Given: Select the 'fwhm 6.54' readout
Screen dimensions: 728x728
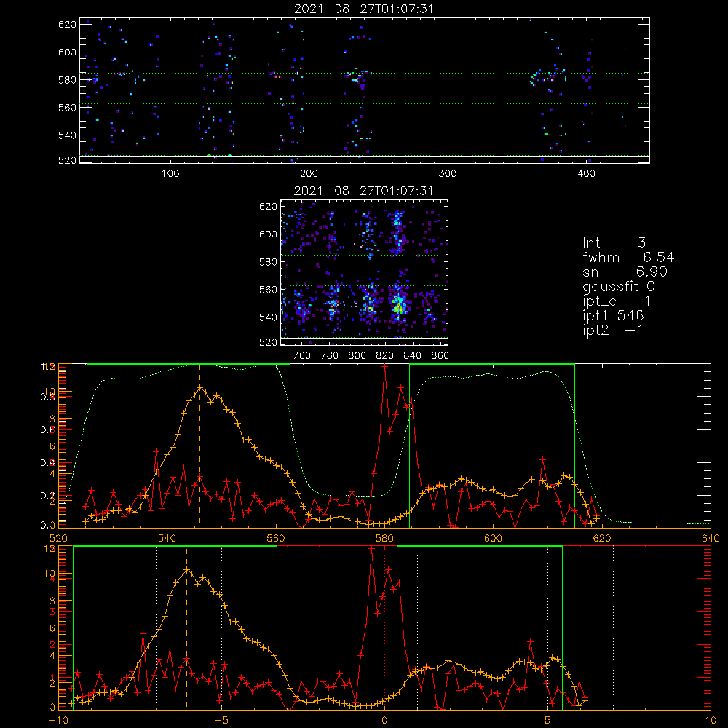Looking at the screenshot, I should [x=628, y=257].
